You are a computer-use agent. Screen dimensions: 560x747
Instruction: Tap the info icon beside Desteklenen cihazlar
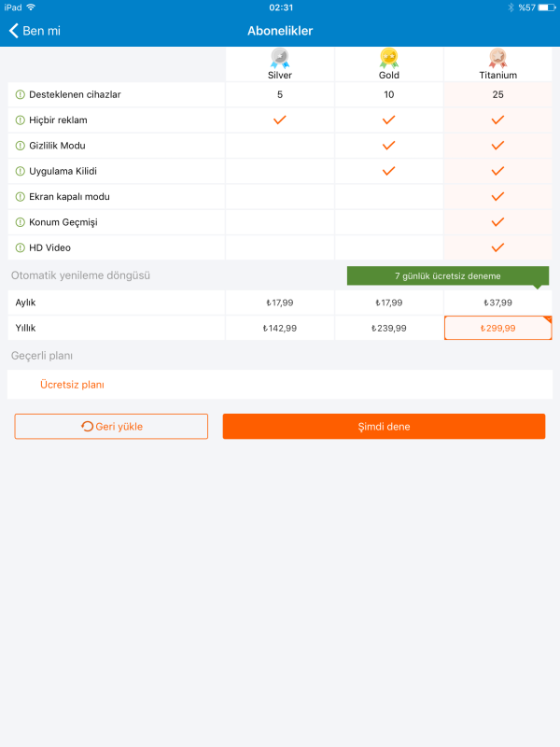[21, 94]
